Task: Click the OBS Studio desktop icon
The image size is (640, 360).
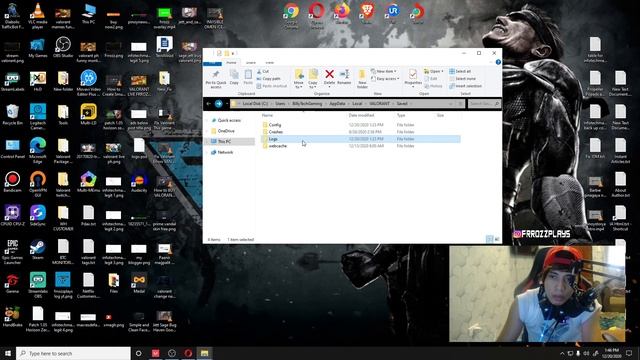Action: point(63,47)
